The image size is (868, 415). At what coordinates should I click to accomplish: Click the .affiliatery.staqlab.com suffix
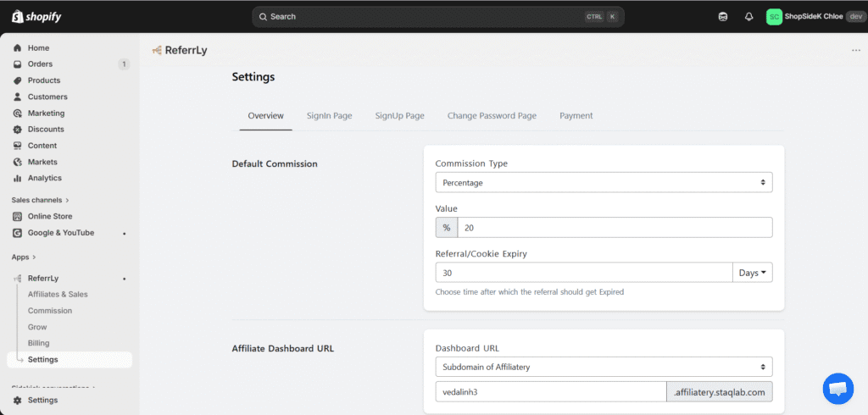[x=720, y=392]
